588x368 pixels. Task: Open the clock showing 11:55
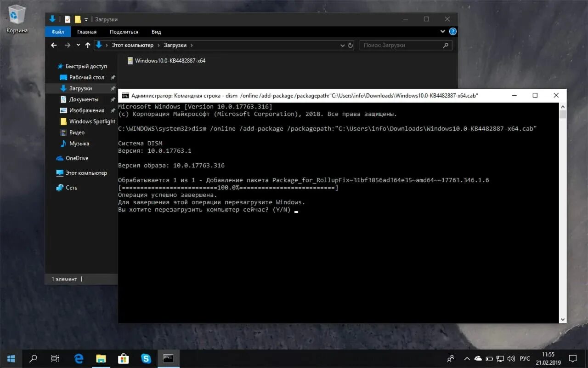click(x=548, y=359)
